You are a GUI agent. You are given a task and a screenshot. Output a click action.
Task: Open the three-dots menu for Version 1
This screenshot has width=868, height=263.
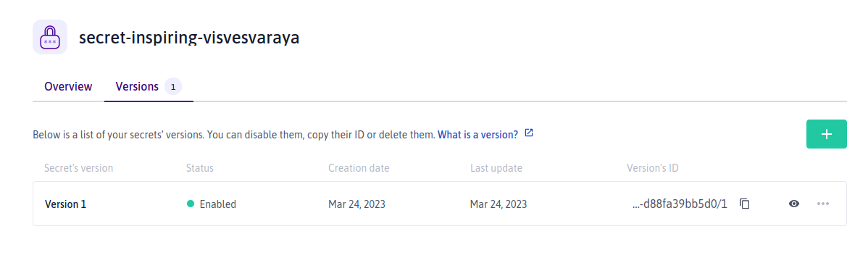click(x=823, y=204)
